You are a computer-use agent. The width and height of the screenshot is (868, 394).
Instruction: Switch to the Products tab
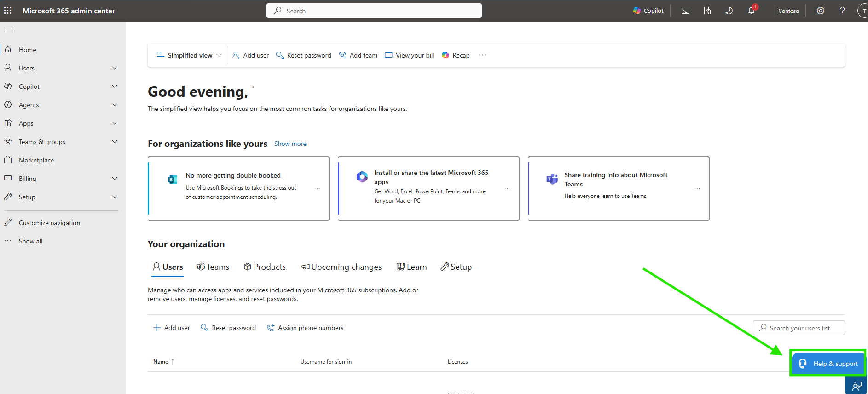coord(265,267)
